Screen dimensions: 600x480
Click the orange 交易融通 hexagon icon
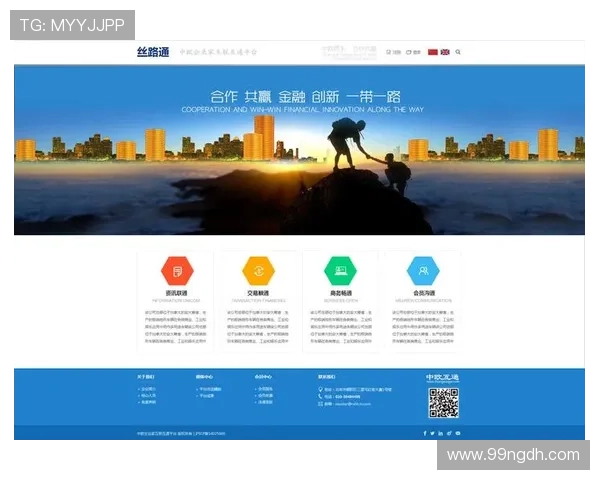[x=258, y=271]
